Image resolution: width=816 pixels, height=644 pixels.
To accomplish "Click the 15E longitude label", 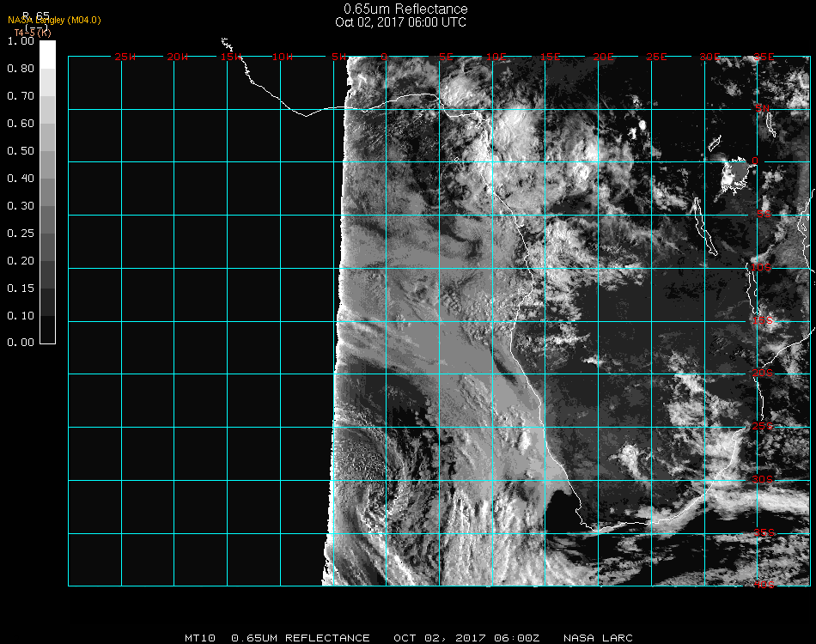I will 550,57.
